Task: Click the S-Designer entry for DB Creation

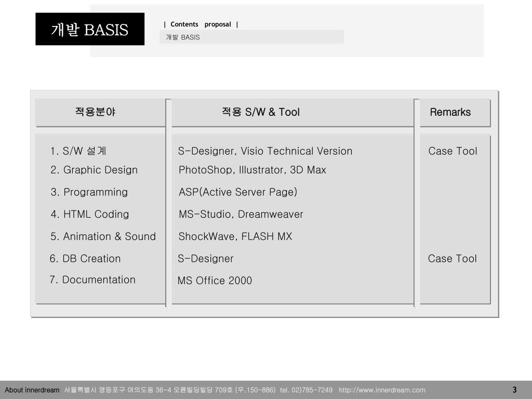Action: (206, 259)
